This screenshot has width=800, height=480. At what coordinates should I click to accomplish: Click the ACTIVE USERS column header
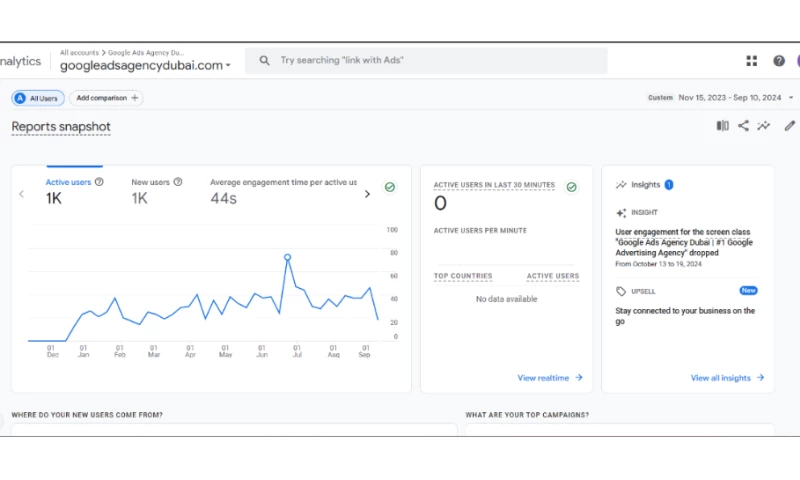click(553, 276)
